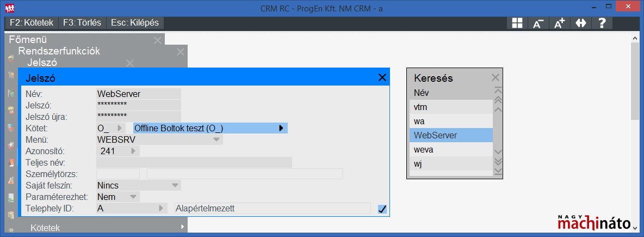
Task: Open the Menü dropdown showing WEBSRV
Action: (x=217, y=139)
